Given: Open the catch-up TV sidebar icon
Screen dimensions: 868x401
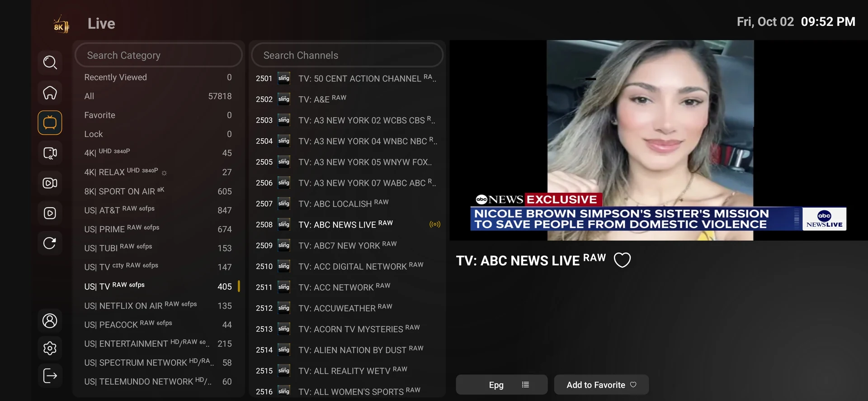Looking at the screenshot, I should pos(50,153).
